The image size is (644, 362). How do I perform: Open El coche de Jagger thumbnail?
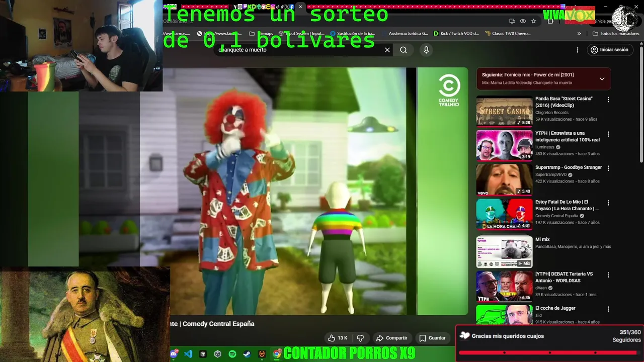(x=504, y=314)
